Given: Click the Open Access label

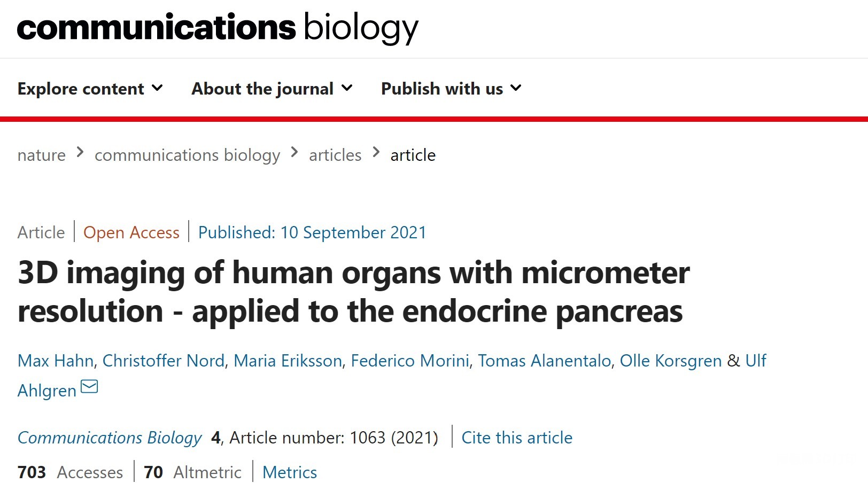Looking at the screenshot, I should click(131, 232).
